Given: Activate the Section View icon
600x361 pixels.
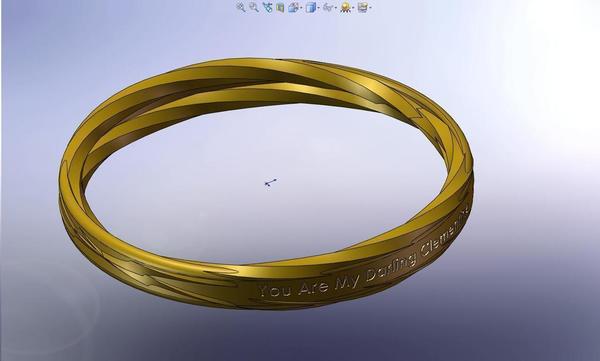Looking at the screenshot, I should (280, 7).
